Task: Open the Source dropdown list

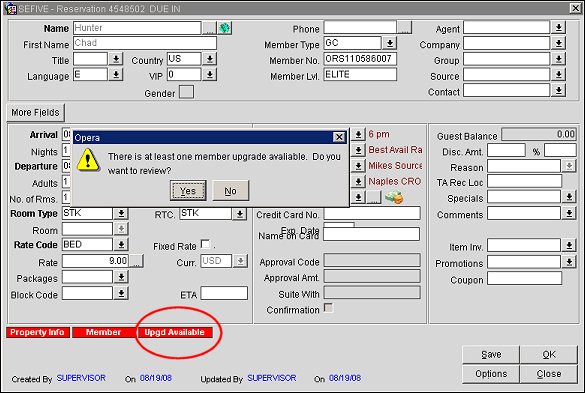Action: click(x=559, y=75)
